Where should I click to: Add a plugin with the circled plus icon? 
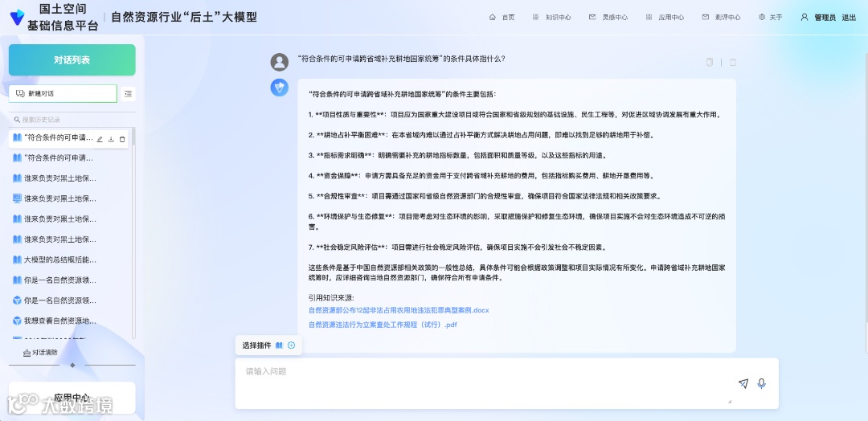(x=292, y=345)
